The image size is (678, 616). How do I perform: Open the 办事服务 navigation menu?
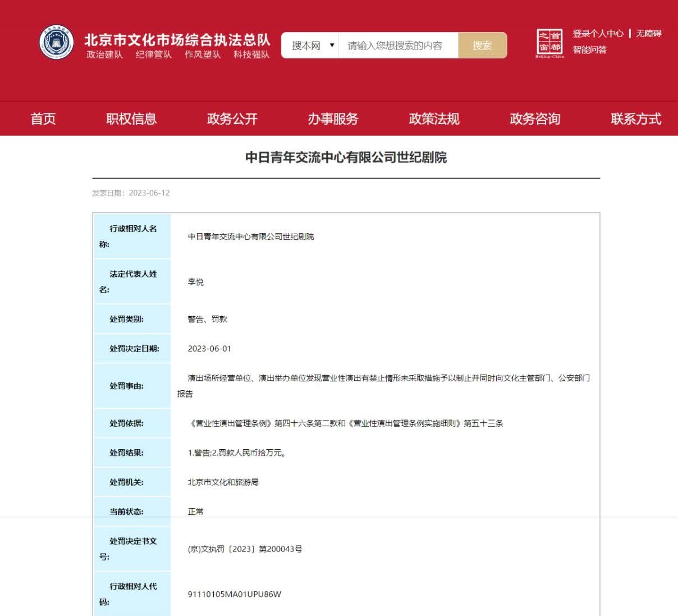(x=333, y=119)
